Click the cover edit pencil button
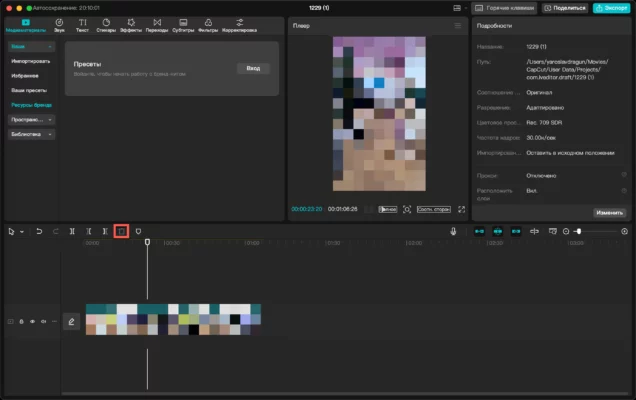 tap(71, 322)
